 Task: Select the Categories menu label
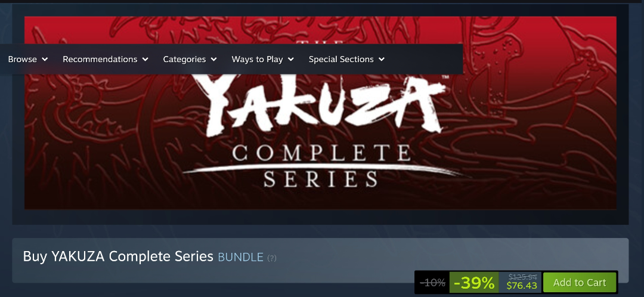coord(184,59)
